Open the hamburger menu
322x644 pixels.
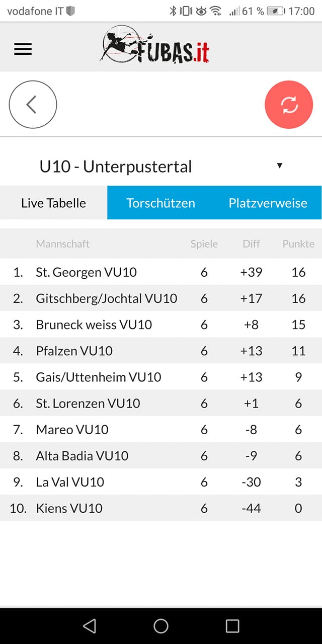(x=23, y=49)
